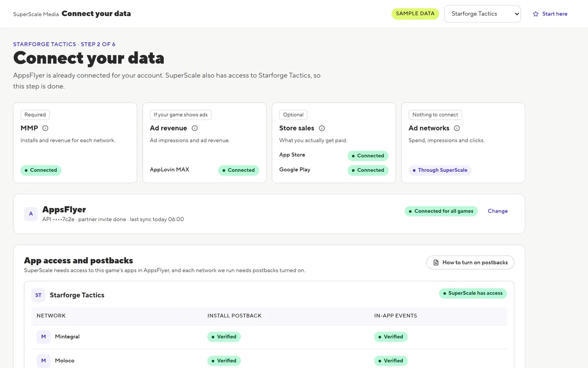588x368 pixels.
Task: Click the Through SuperScale pill
Action: (440, 170)
